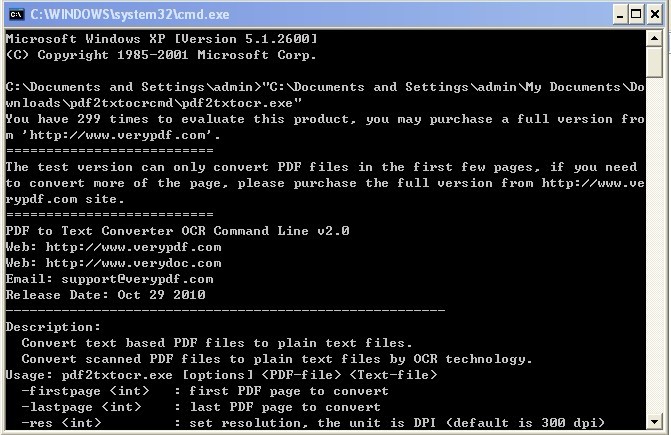
Task: Click the title bar text C:\WINDOWS\system32\cmd.exe
Action: pos(130,15)
